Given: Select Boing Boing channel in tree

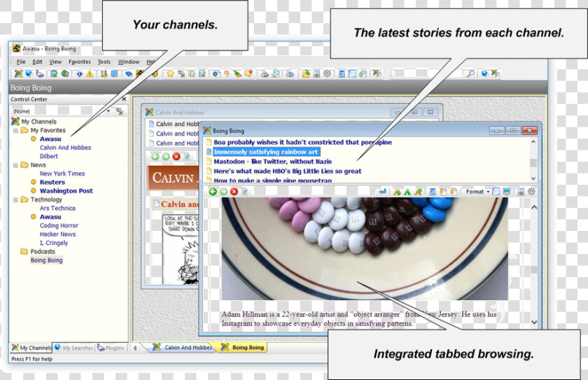Looking at the screenshot, I should [x=46, y=260].
